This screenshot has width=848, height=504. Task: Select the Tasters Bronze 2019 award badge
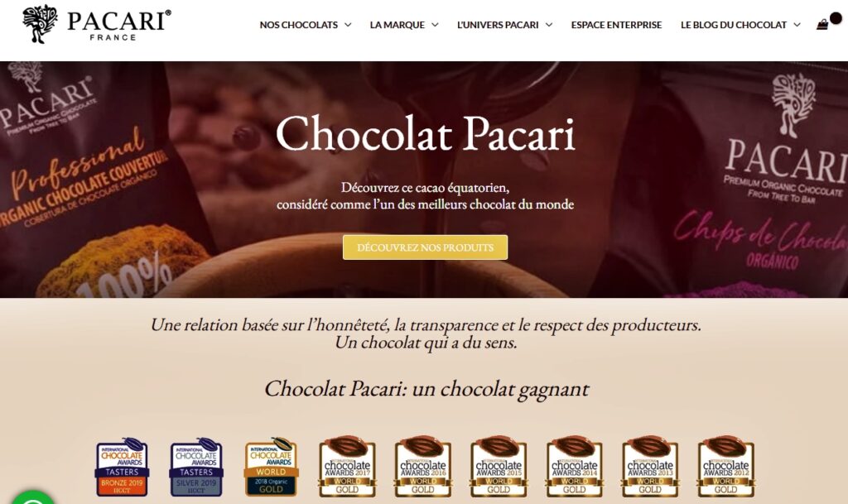(x=122, y=467)
